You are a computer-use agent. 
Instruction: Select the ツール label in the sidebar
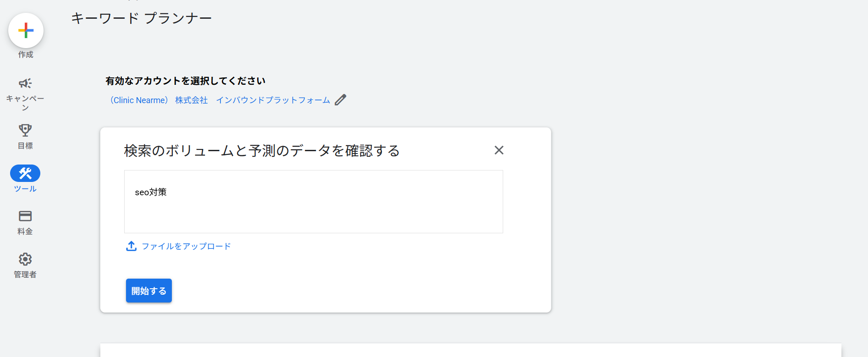25,189
